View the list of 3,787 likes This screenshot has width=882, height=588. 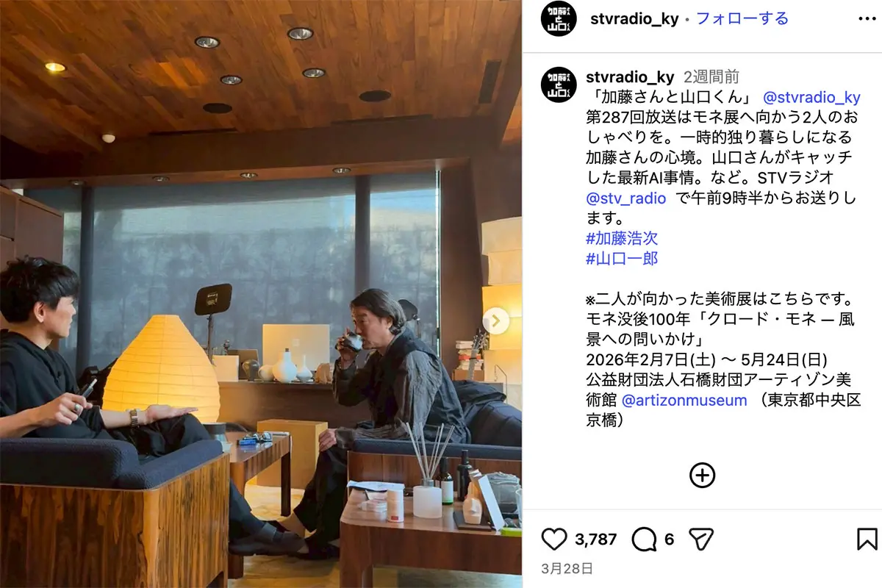(x=595, y=539)
